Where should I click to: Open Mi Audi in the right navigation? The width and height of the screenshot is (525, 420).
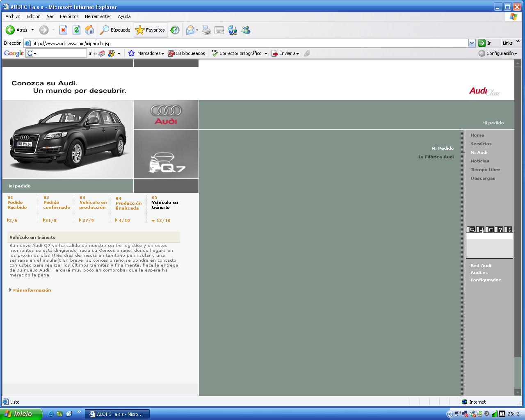point(479,153)
